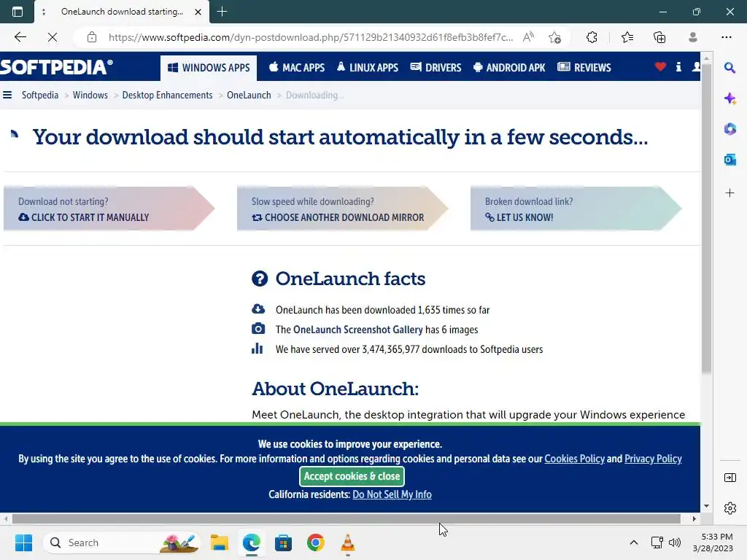747x560 pixels.
Task: Click the scroll down arrow
Action: 706,506
